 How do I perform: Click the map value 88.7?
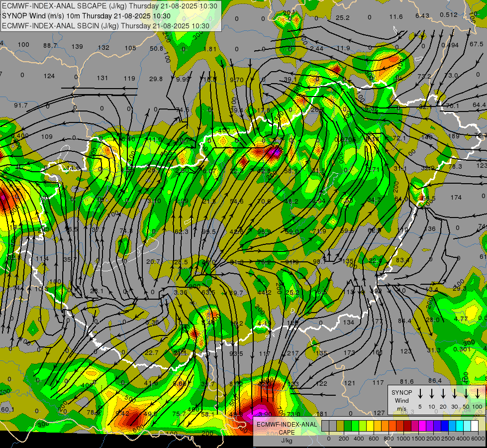click(50, 46)
